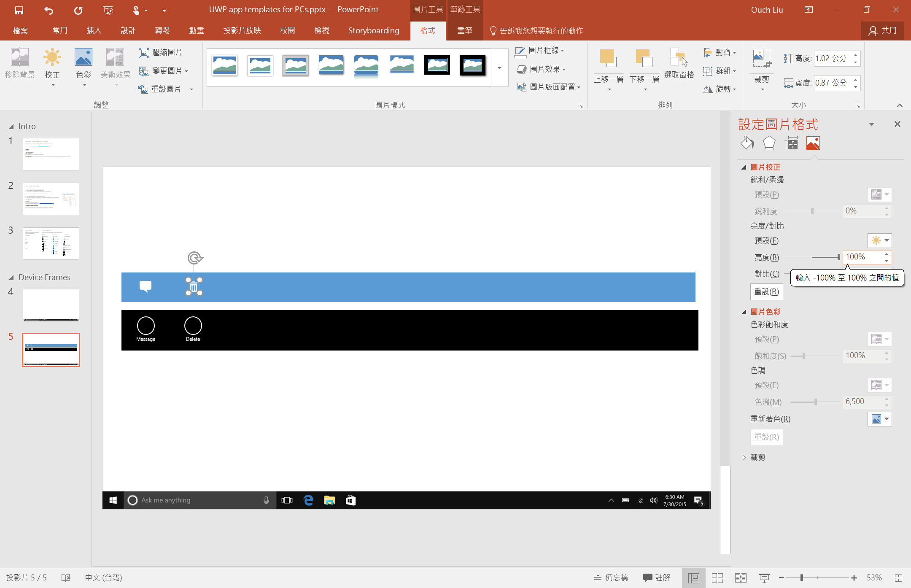Open Align (對齊) dropdown
Screen dimensions: 911x588
pos(720,52)
